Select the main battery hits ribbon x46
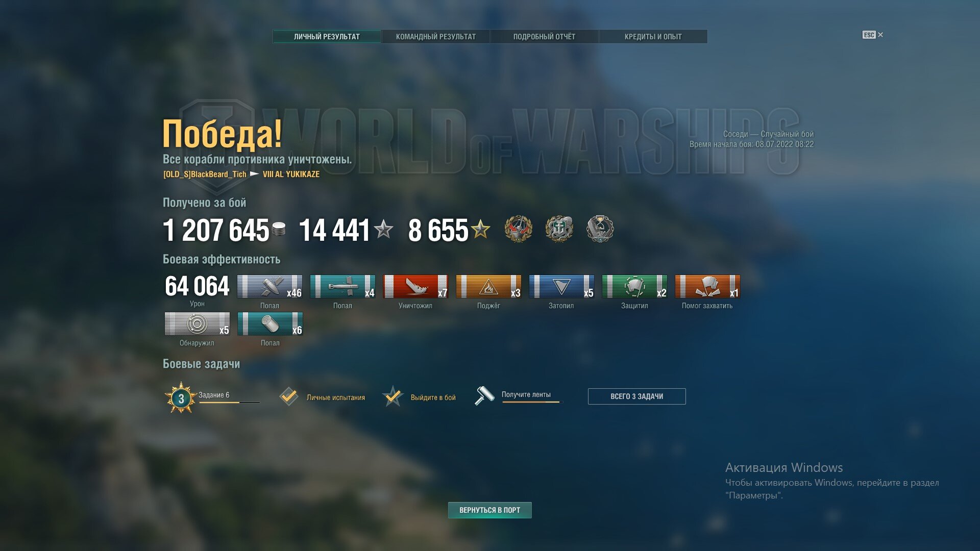 pos(269,287)
